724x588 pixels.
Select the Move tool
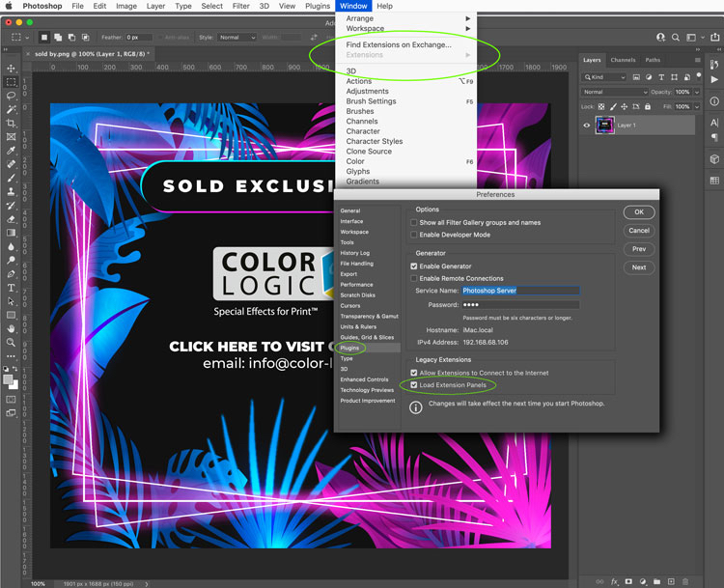[11, 68]
